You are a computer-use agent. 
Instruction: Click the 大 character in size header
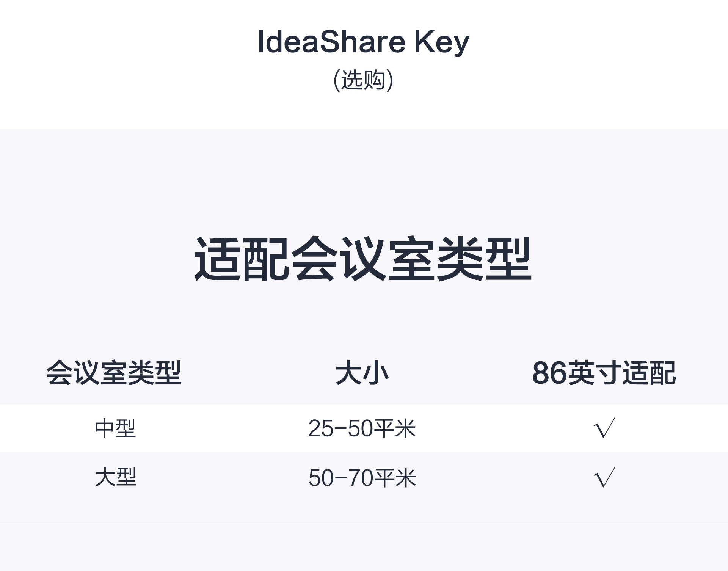pyautogui.click(x=349, y=373)
